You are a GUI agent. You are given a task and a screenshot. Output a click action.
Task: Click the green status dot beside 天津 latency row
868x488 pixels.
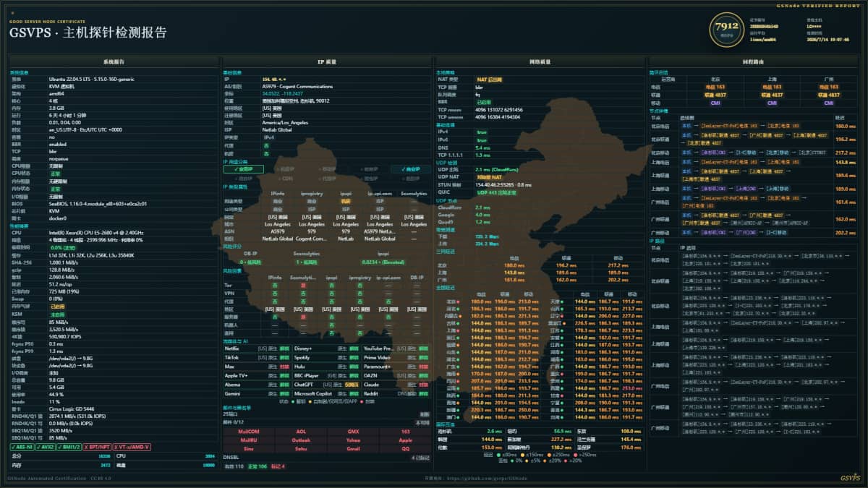coord(561,301)
